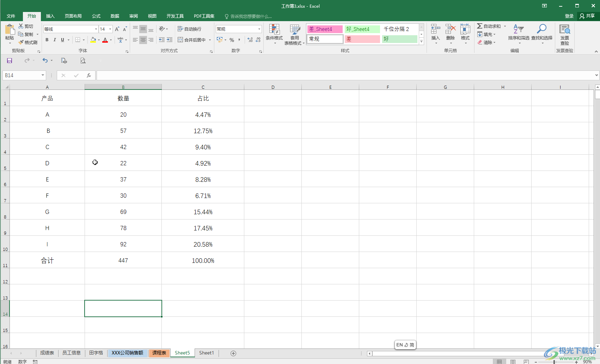The image size is (600, 364).
Task: Toggle Wrap Text (自动换行)
Action: tap(190, 29)
